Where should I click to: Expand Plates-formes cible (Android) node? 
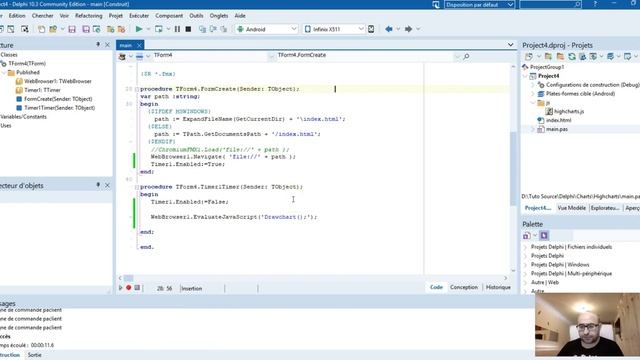click(533, 94)
